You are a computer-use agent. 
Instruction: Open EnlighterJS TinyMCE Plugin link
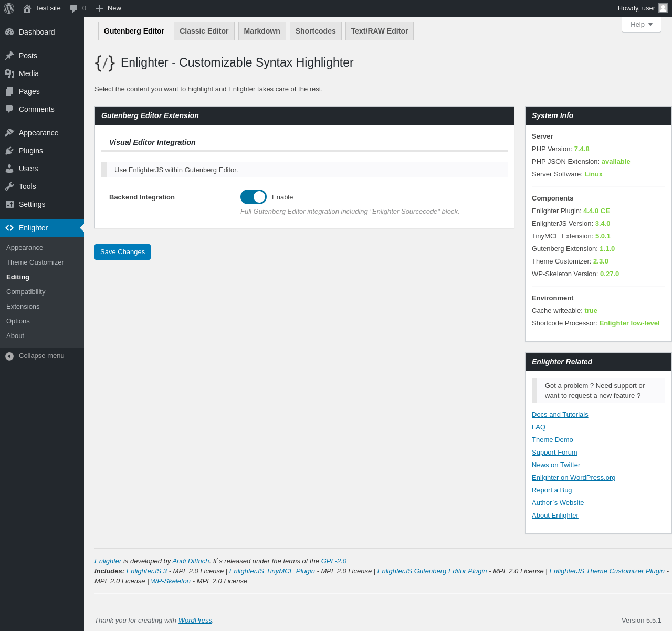272,571
